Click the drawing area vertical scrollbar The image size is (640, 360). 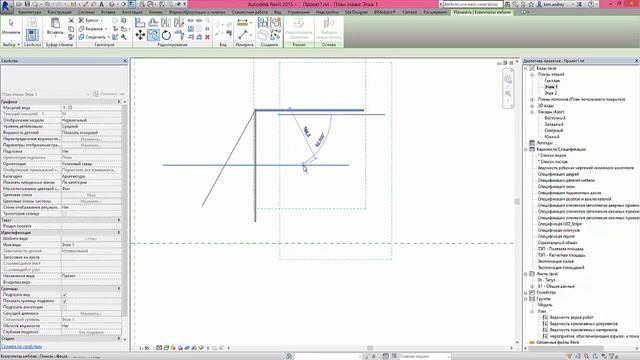(517, 202)
